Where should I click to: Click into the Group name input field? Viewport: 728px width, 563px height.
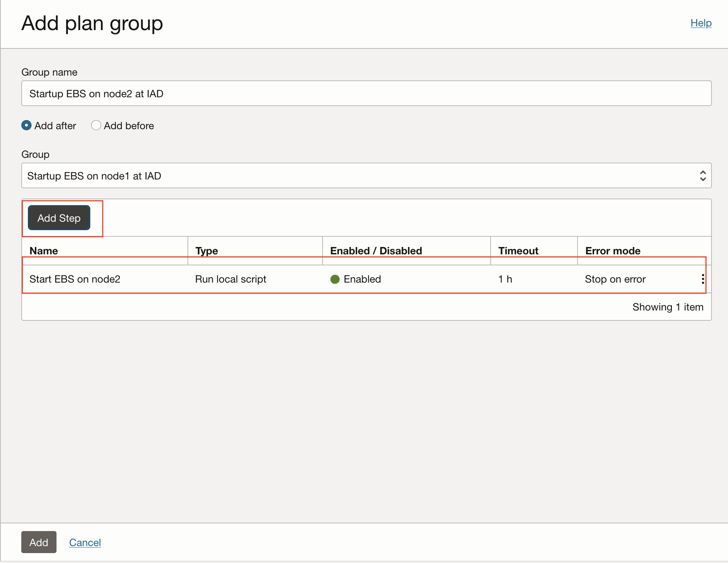[366, 94]
